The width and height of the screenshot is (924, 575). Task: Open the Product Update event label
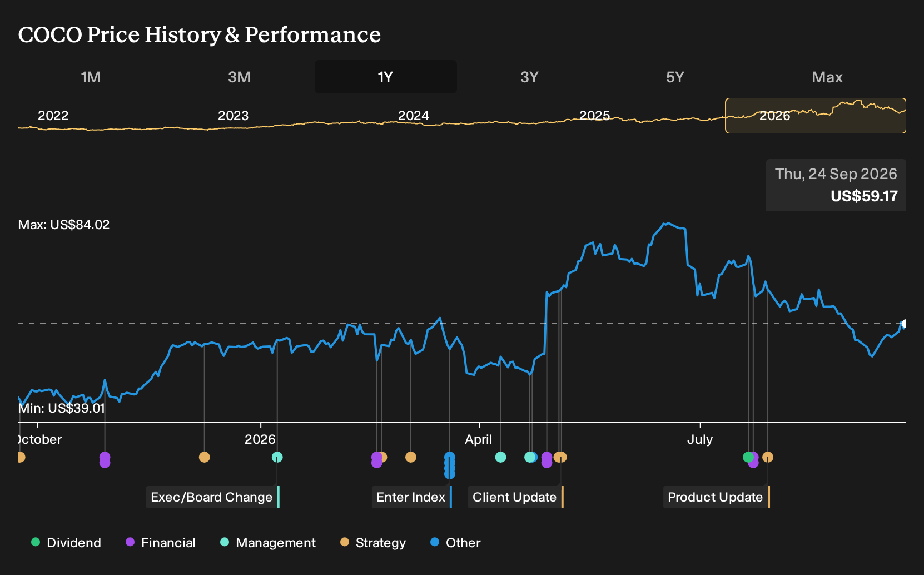[717, 497]
